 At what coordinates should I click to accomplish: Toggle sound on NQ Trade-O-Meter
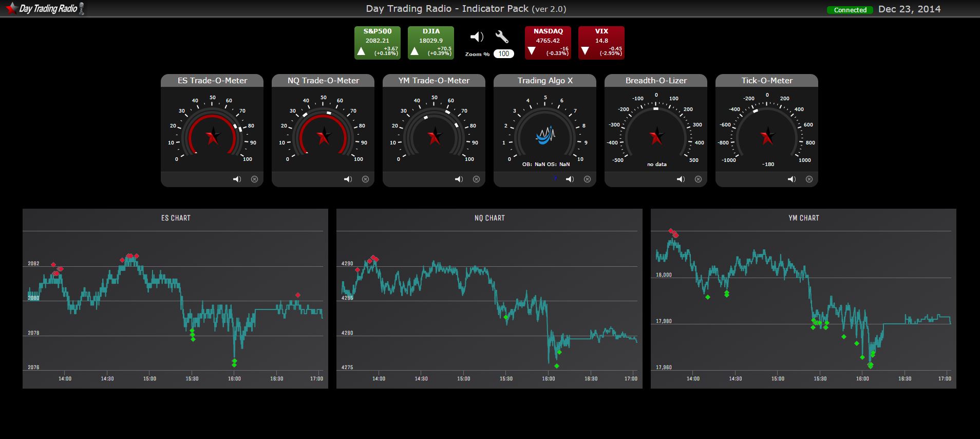(348, 179)
